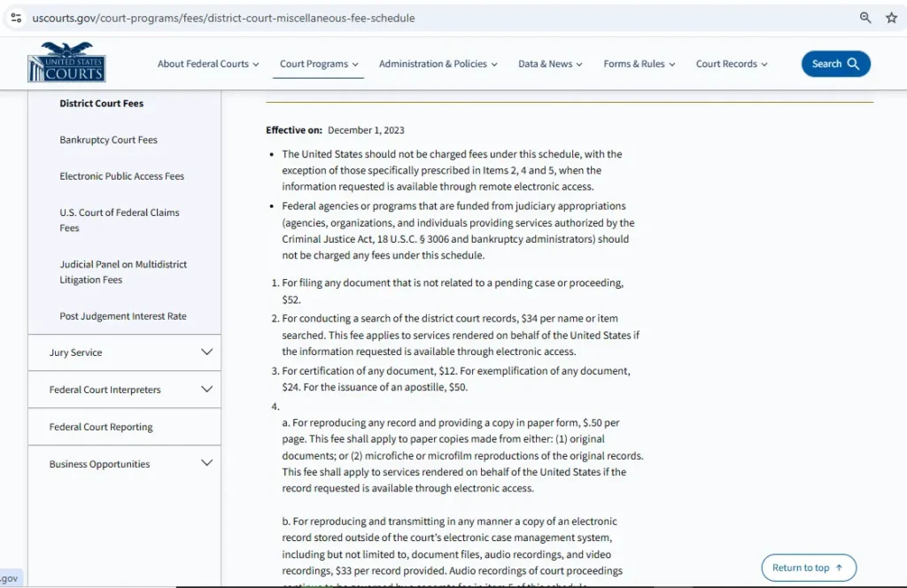
Task: Open the Data & News menu
Action: click(550, 64)
